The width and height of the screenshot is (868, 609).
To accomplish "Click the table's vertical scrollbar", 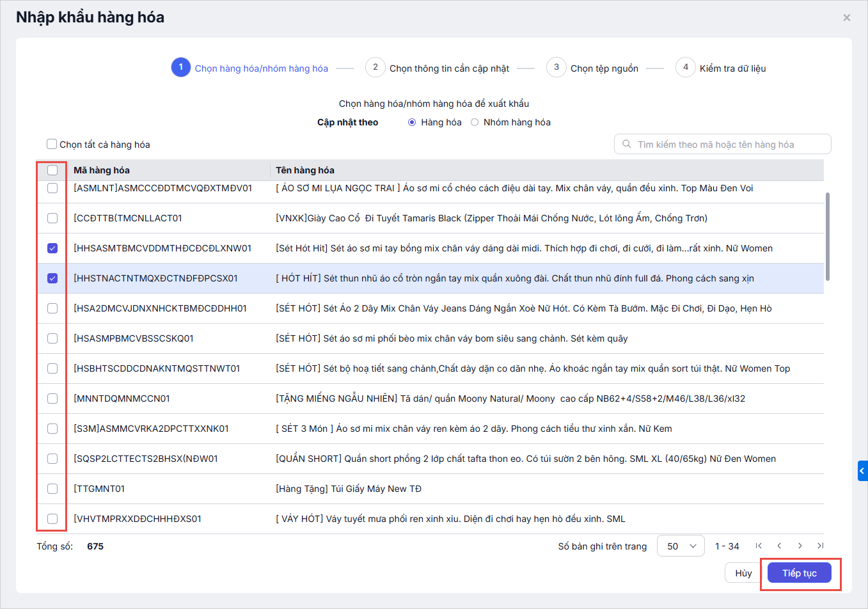I will (x=828, y=237).
